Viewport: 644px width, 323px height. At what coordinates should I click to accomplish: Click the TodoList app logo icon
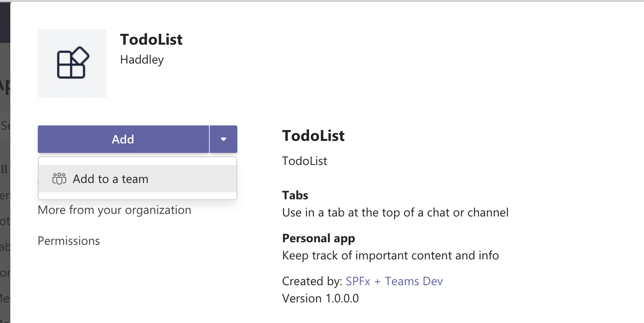point(72,64)
